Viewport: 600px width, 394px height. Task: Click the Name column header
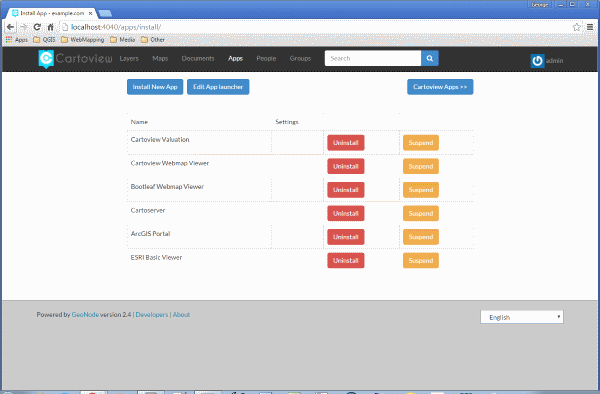point(139,122)
